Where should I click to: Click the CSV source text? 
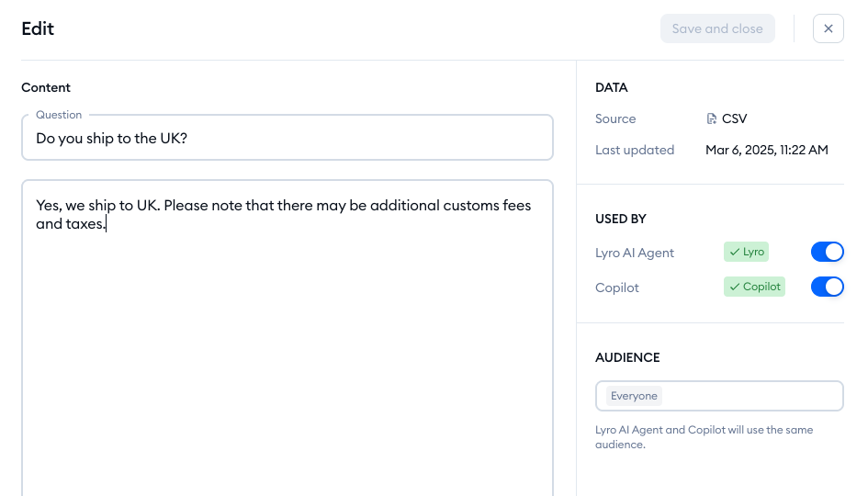click(x=735, y=119)
